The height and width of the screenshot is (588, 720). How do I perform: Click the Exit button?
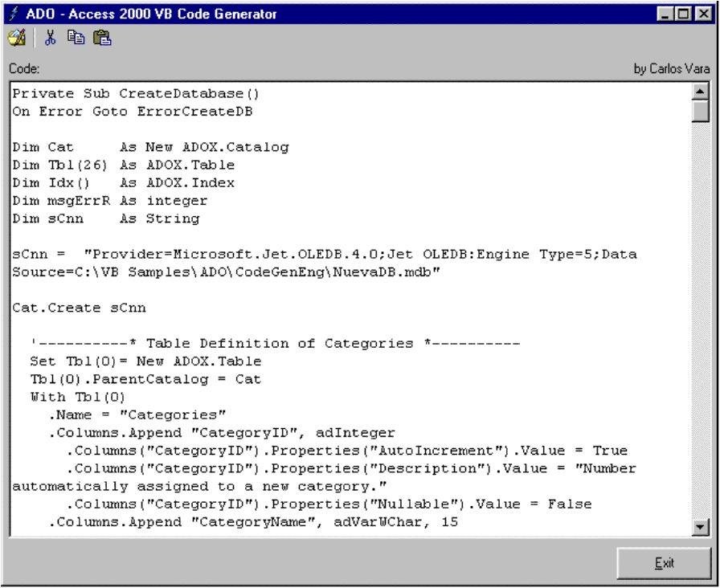coord(664,563)
